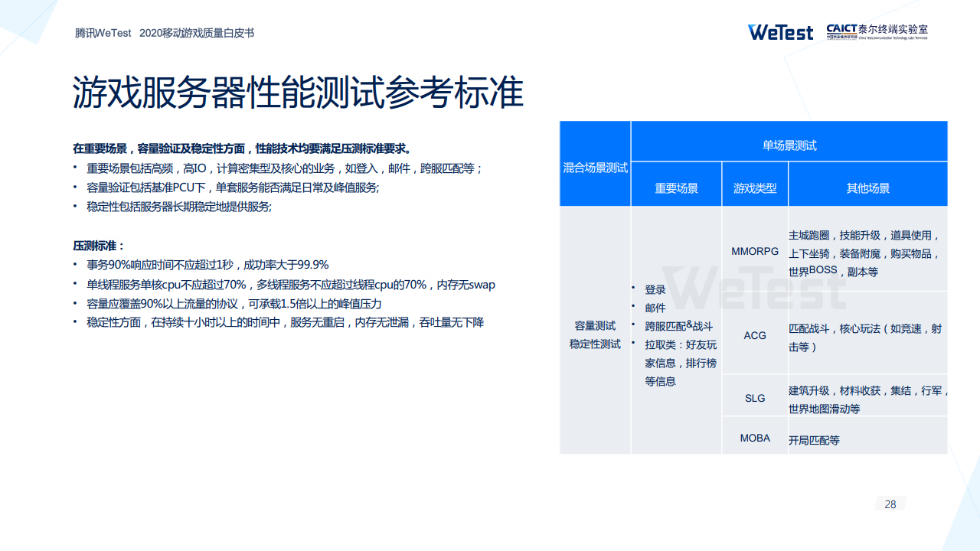The width and height of the screenshot is (980, 551).
Task: Click the bullet about 事务90%响应时间
Action: click(207, 265)
